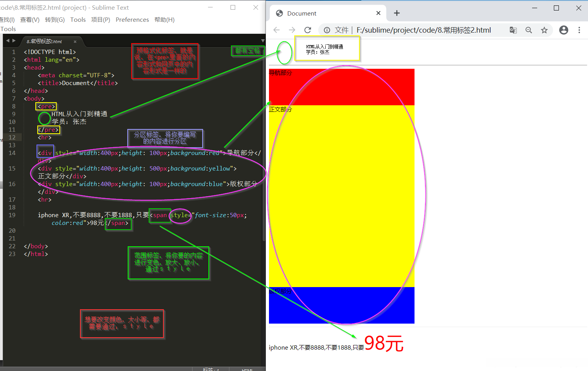This screenshot has height=371, width=588.
Task: Open the 查看(V) menu in Sublime
Action: (30, 19)
